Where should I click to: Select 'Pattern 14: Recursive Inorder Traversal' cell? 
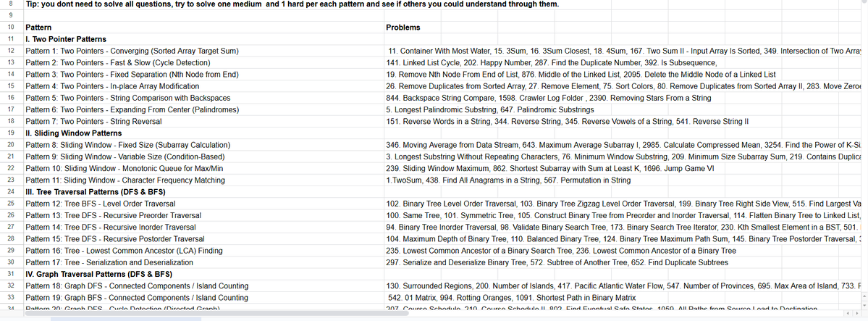tap(204, 228)
